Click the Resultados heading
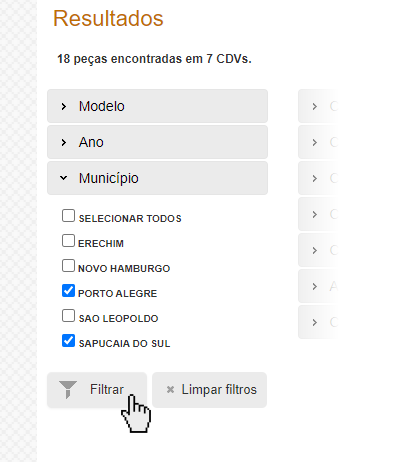 pyautogui.click(x=108, y=18)
